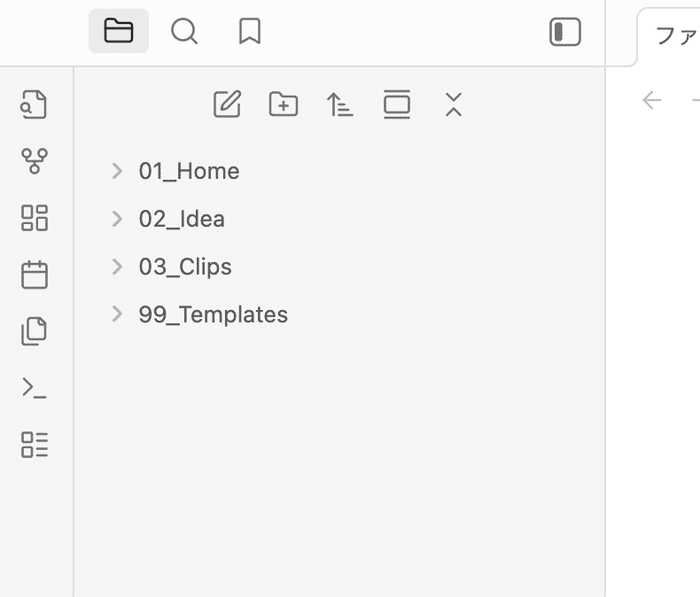Click the checklist icon in ribbon
Image resolution: width=700 pixels, height=597 pixels.
point(34,445)
